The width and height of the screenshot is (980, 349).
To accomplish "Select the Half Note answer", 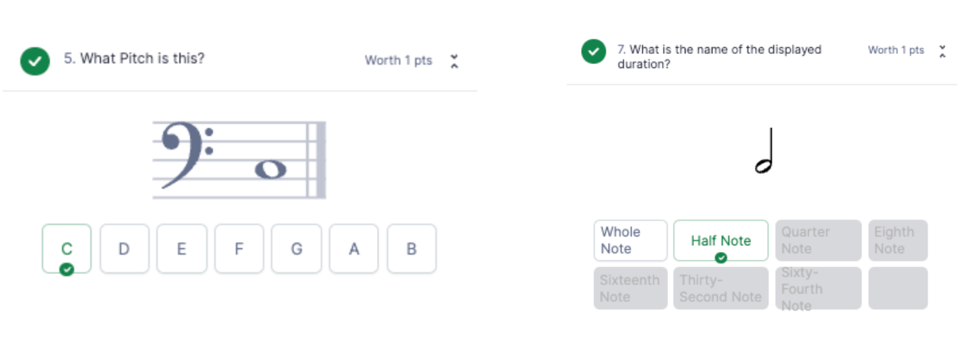I will pyautogui.click(x=721, y=241).
